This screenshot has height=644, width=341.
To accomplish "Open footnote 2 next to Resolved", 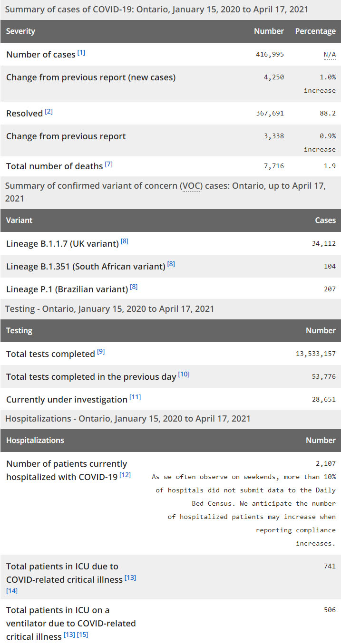I will [49, 112].
